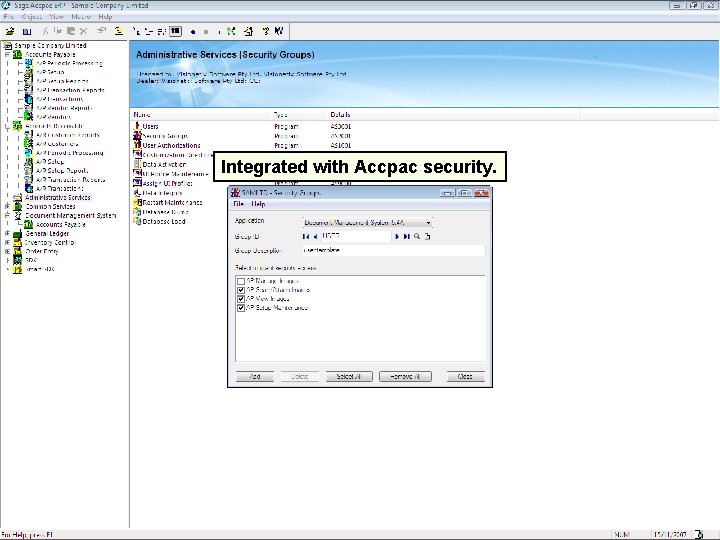The width and height of the screenshot is (720, 540).
Task: Expand the Common Services tree node
Action: [7, 207]
